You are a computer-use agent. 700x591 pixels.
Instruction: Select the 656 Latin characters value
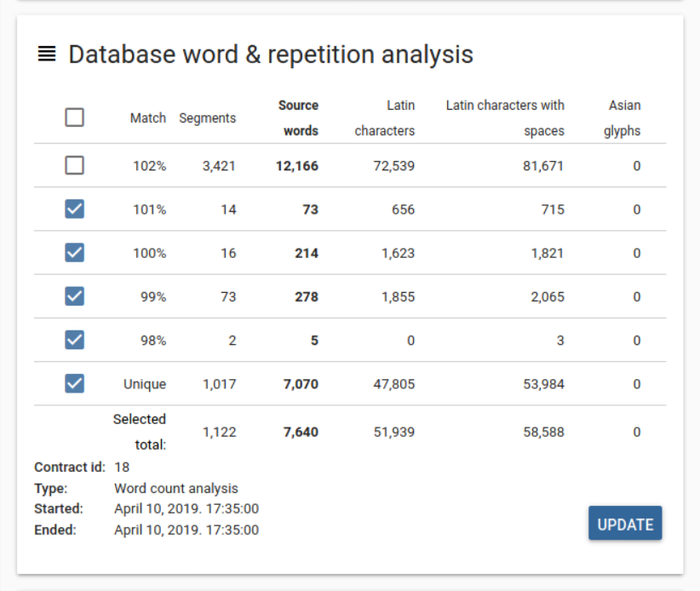coord(404,209)
